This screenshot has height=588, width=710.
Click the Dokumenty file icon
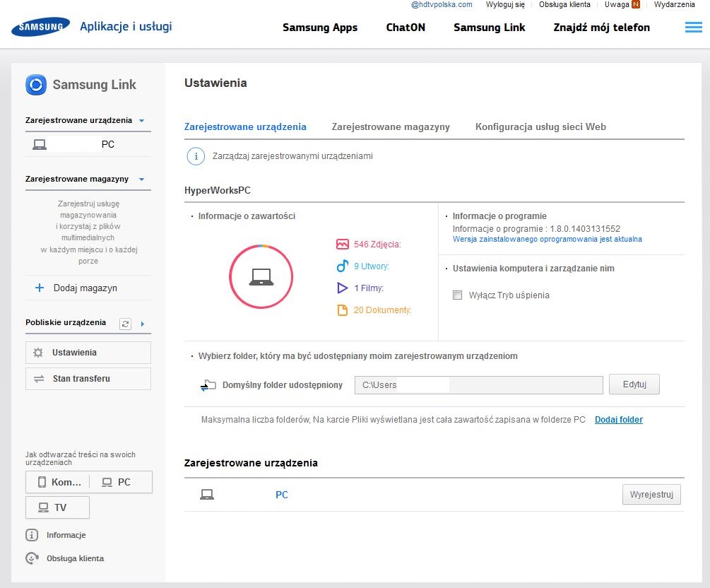coord(343,310)
